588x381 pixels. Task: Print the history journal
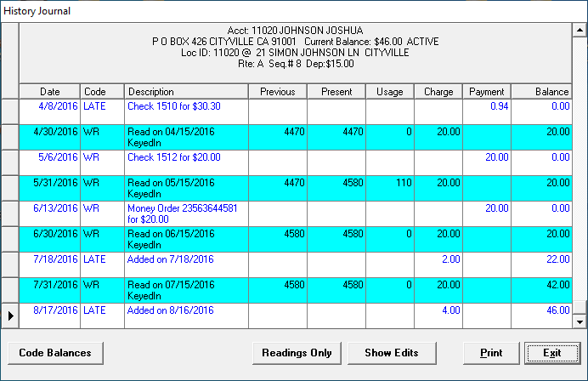(491, 353)
